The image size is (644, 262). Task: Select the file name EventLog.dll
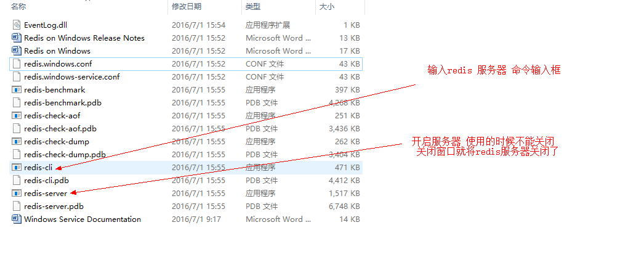point(46,25)
